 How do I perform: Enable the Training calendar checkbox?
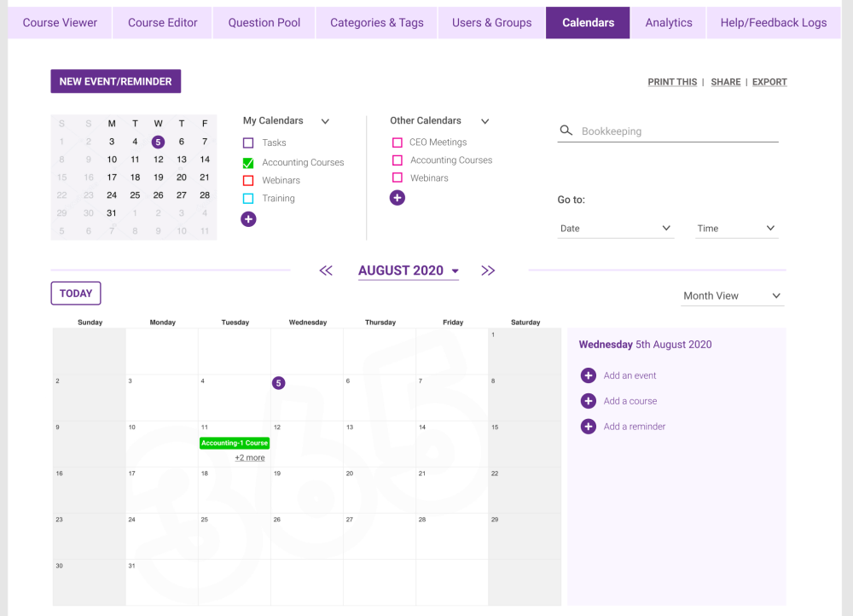248,199
